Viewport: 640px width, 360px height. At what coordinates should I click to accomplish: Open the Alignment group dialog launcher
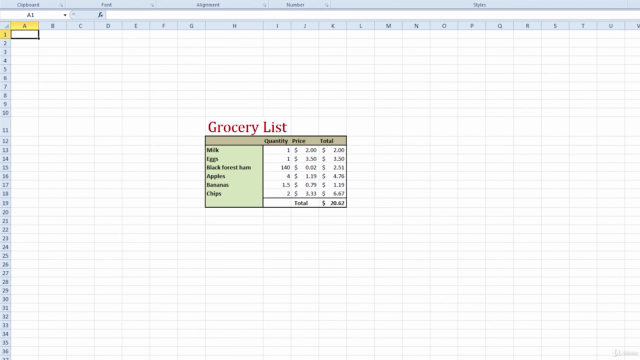264,5
